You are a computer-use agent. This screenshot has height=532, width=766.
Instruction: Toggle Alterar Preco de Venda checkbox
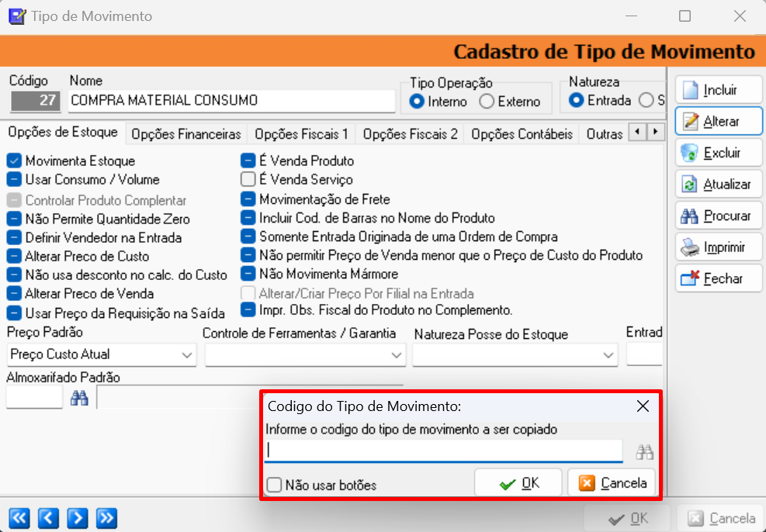(14, 293)
